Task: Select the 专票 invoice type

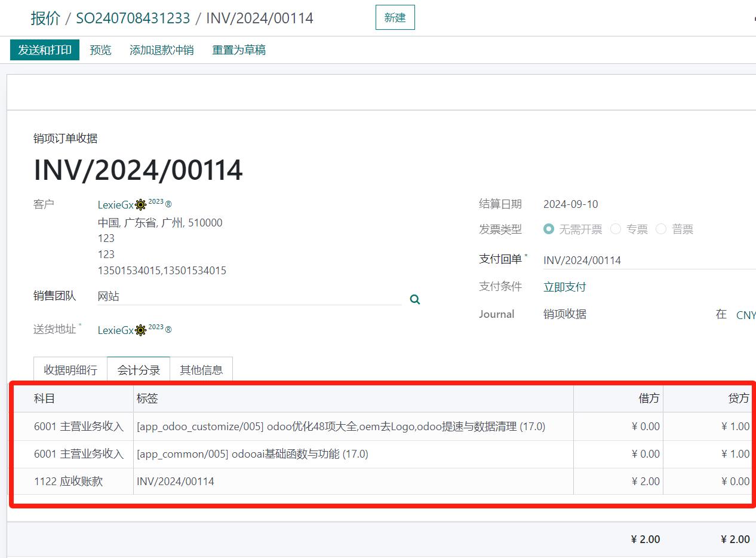Action: (x=616, y=229)
